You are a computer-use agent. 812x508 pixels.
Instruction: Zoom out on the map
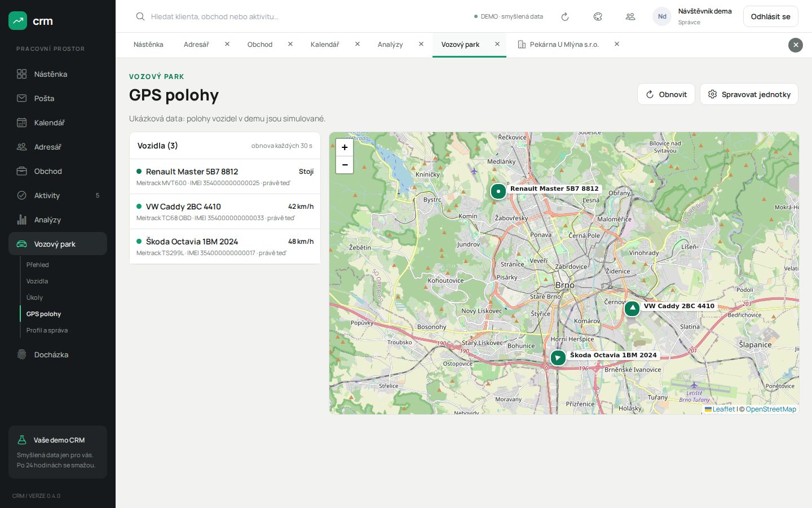345,165
